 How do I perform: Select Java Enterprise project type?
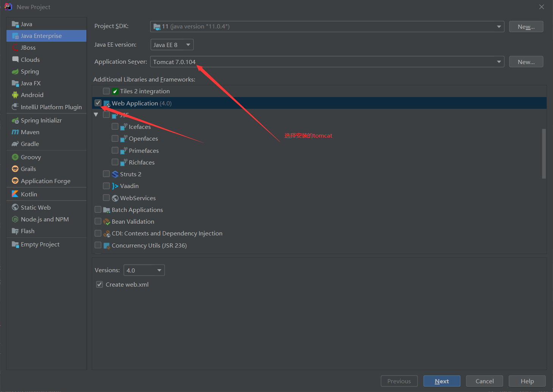47,36
